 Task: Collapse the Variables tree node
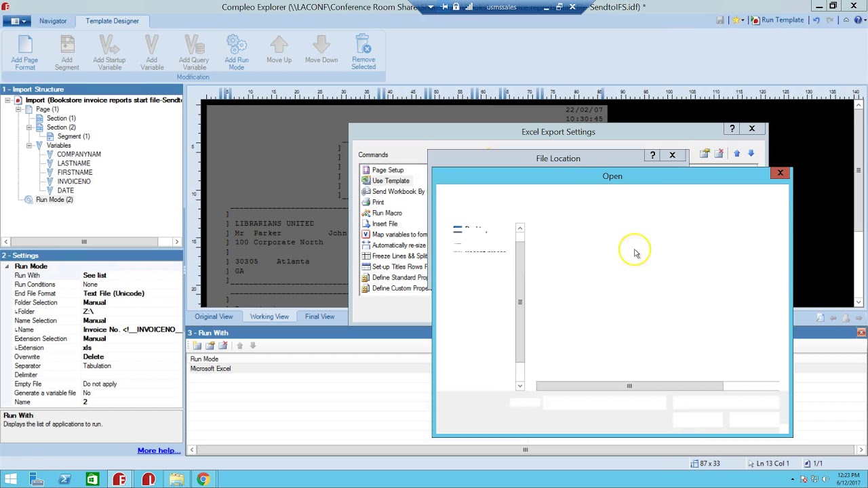(29, 146)
